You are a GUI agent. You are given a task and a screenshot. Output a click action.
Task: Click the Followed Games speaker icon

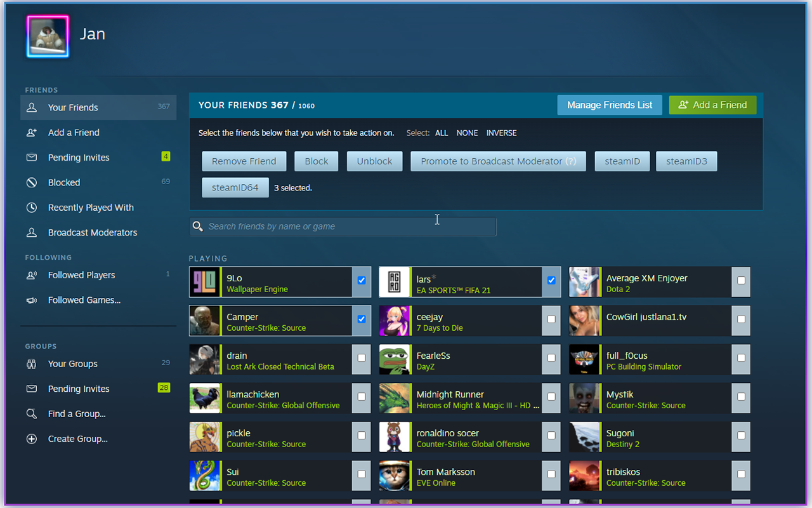point(32,300)
